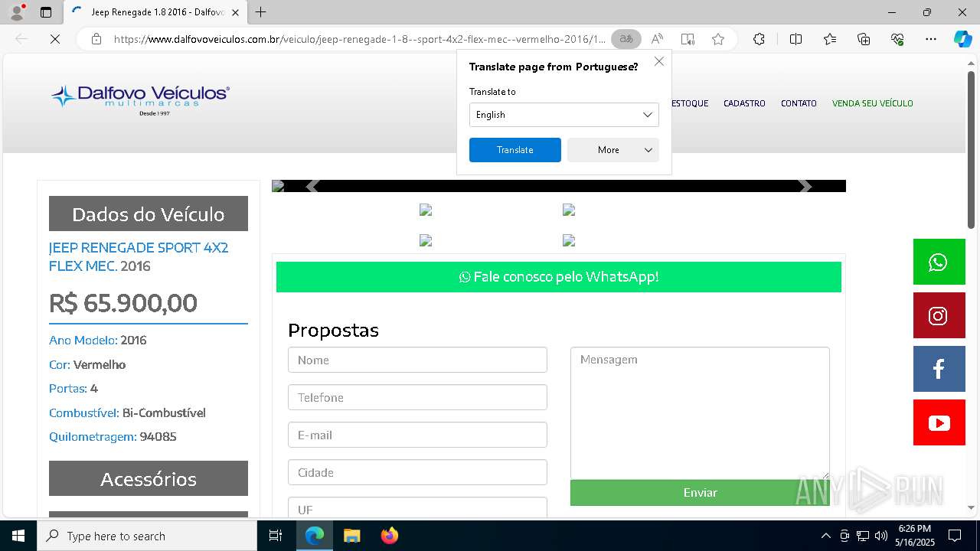The image size is (980, 551).
Task: Open Edge profile icon
Action: pos(17,12)
